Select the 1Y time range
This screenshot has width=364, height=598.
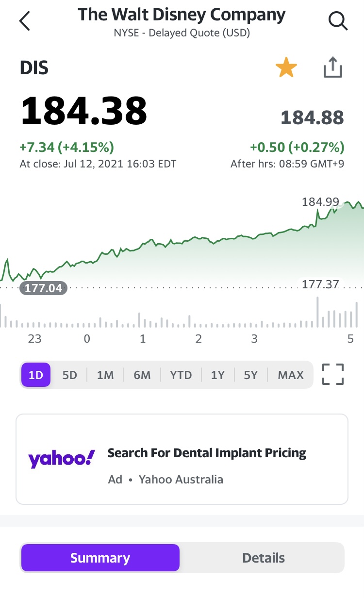point(218,375)
